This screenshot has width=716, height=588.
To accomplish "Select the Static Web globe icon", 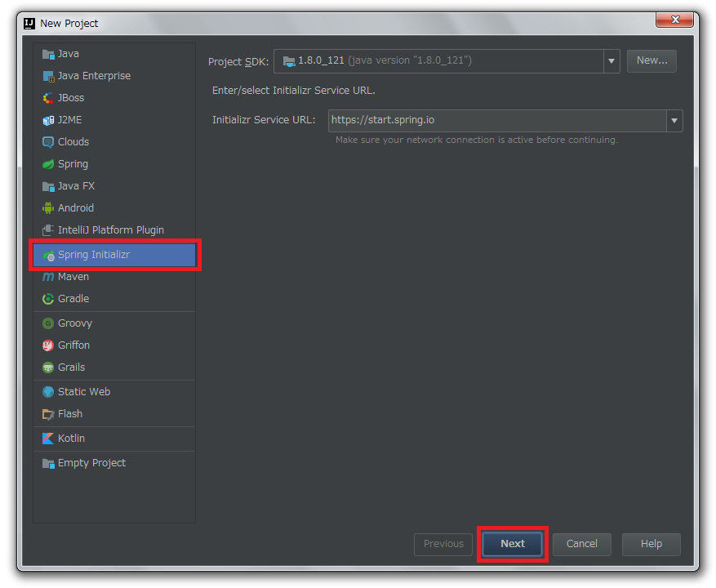I will pyautogui.click(x=48, y=392).
